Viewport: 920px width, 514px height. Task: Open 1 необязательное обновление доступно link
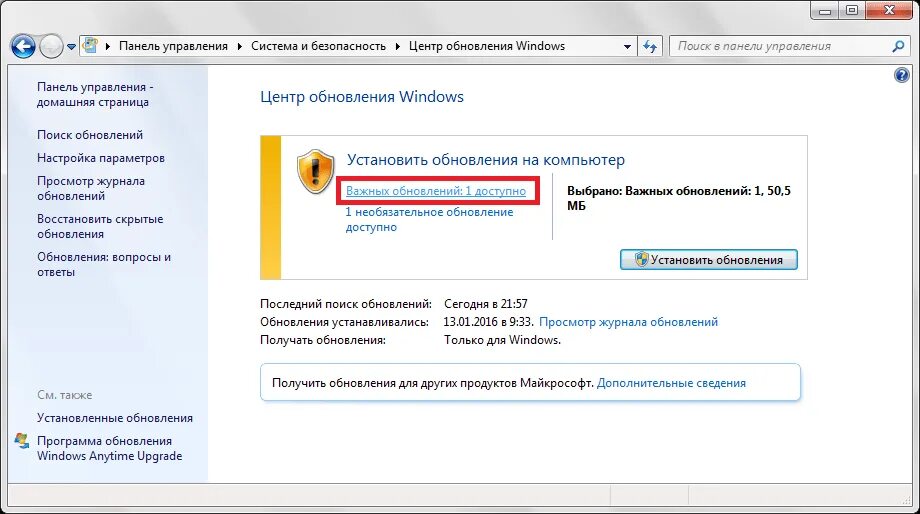[429, 219]
